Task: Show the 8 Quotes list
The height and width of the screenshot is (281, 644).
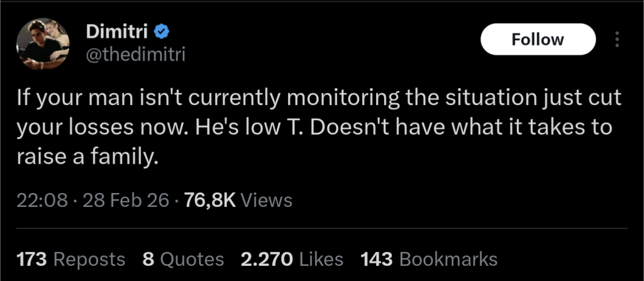Action: pos(183,259)
